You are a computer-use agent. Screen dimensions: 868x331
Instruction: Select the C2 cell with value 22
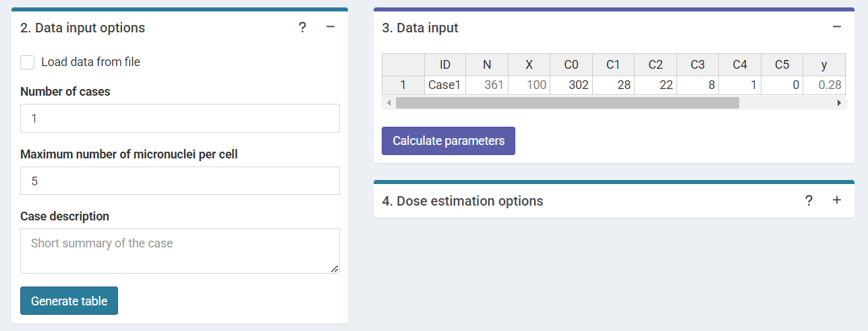(656, 85)
